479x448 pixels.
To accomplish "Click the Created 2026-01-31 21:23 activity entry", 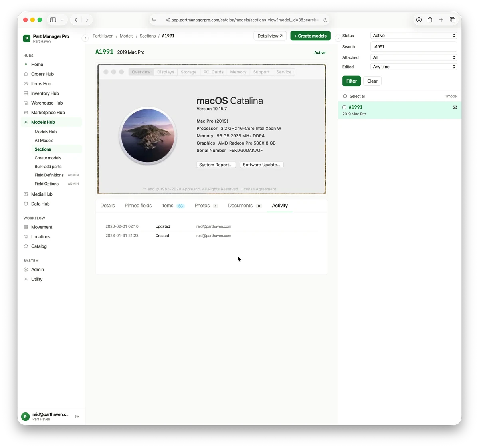I will [212, 236].
